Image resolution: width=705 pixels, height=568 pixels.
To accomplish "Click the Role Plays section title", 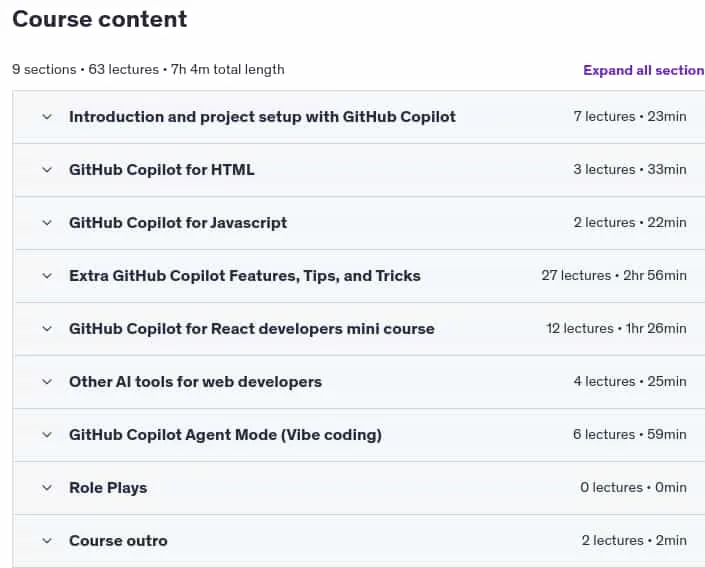I will (108, 488).
